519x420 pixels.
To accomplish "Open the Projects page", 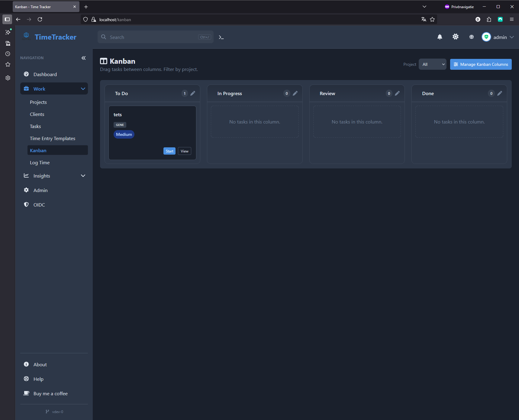I will tap(38, 102).
